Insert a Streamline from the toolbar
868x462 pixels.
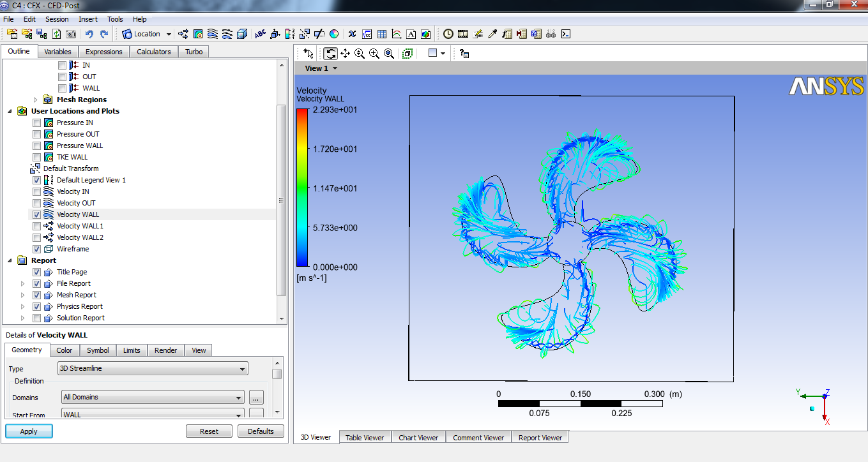click(212, 34)
